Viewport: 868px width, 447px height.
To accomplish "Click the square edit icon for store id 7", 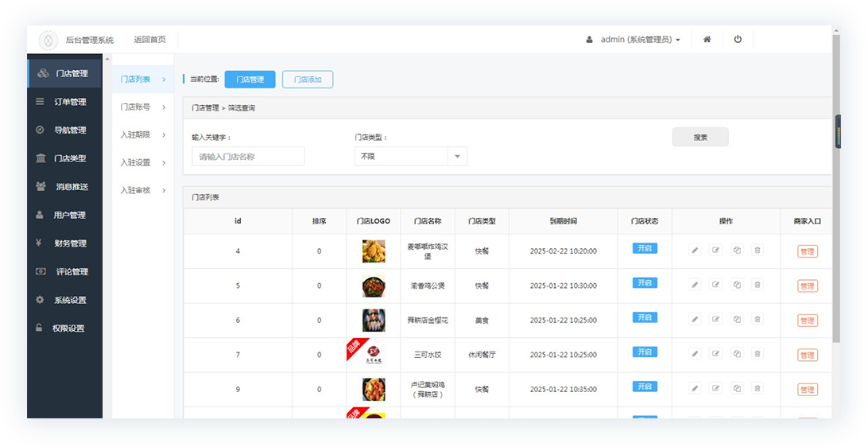I will 715,354.
